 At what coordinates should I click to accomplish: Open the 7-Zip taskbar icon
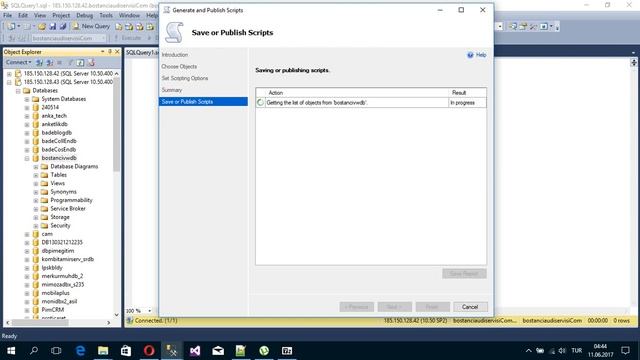point(287,351)
